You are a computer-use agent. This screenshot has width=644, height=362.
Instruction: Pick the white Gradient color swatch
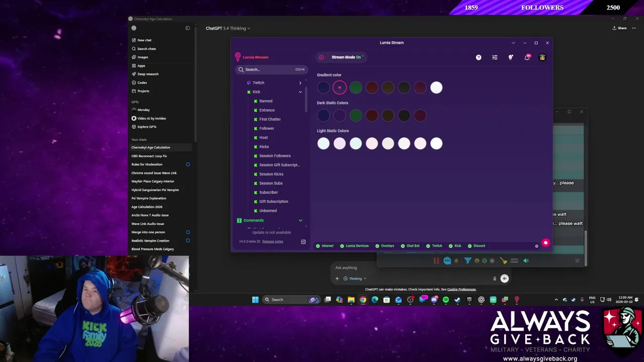[436, 87]
